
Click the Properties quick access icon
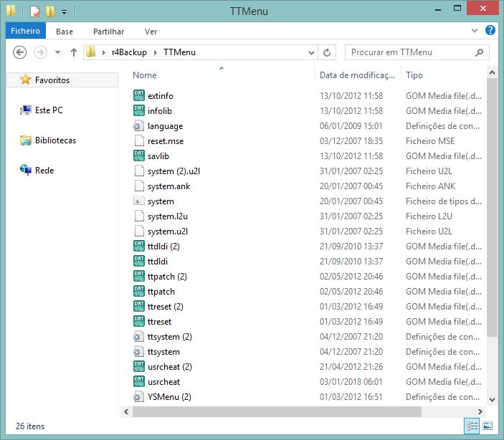pyautogui.click(x=34, y=11)
